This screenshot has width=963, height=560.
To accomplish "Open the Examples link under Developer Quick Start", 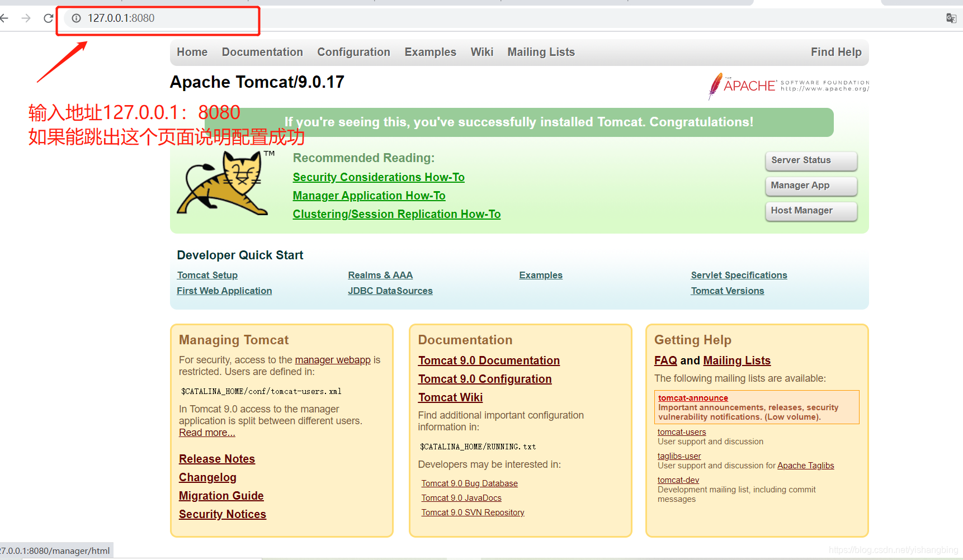I will coord(541,275).
